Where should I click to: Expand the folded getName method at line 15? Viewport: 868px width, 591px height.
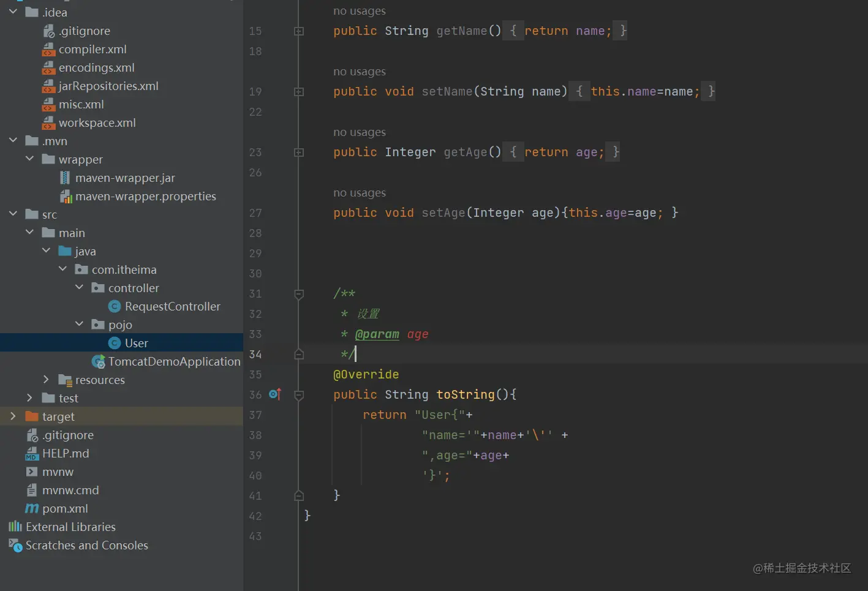299,31
